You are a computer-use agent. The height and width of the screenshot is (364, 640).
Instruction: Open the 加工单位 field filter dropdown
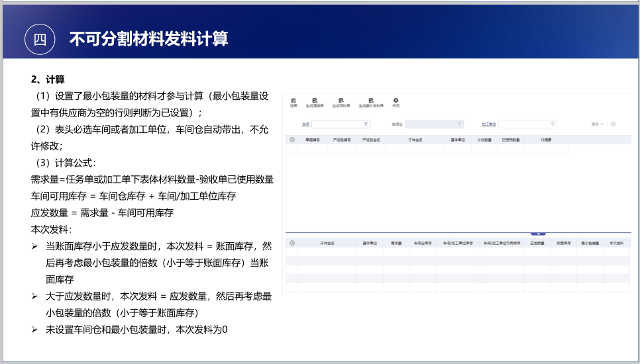point(553,124)
